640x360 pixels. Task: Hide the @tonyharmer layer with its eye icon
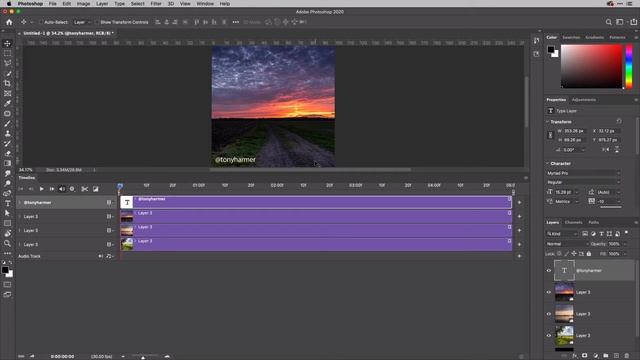click(x=549, y=270)
